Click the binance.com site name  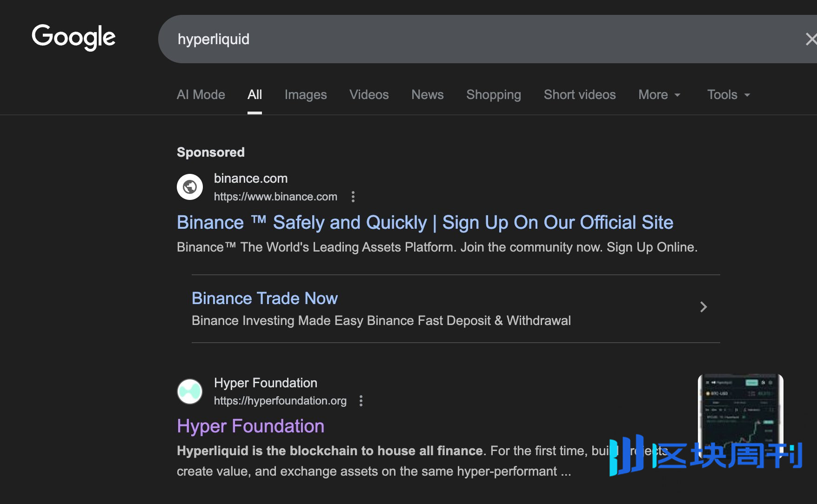251,178
